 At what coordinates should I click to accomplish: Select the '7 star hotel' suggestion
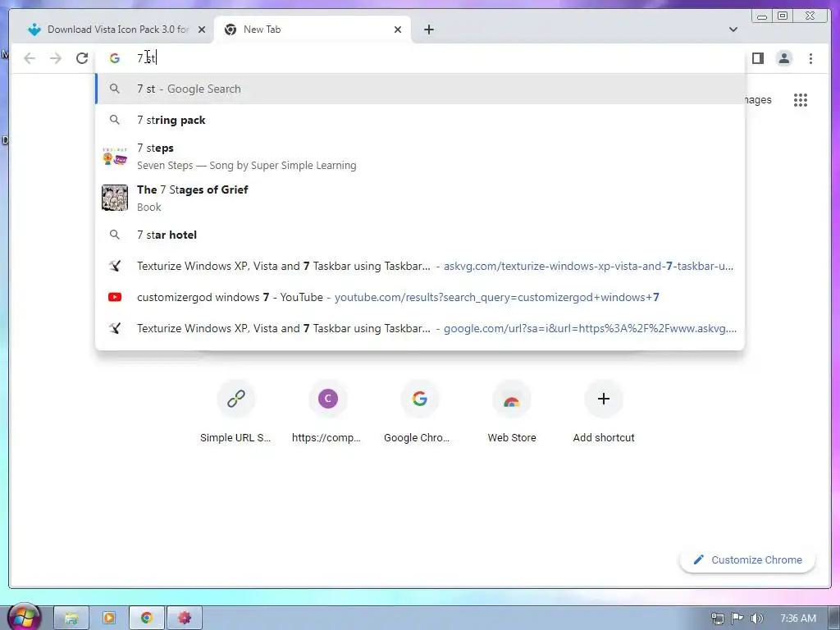tap(420, 235)
